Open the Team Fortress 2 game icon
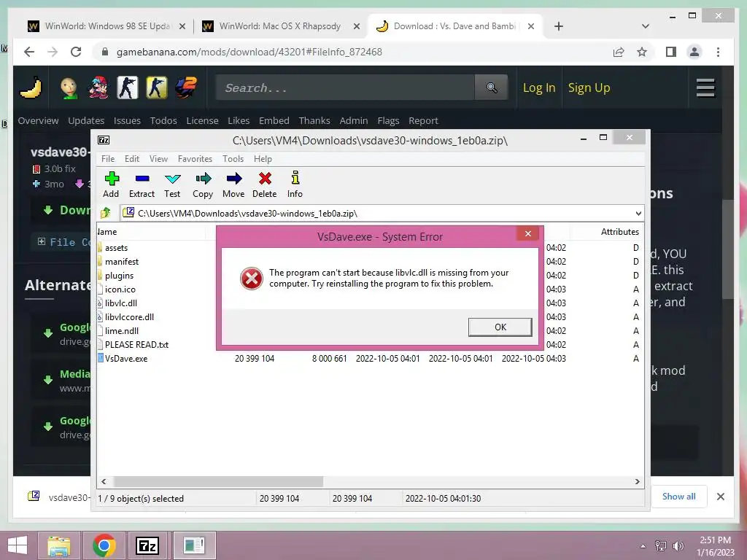 click(x=186, y=87)
